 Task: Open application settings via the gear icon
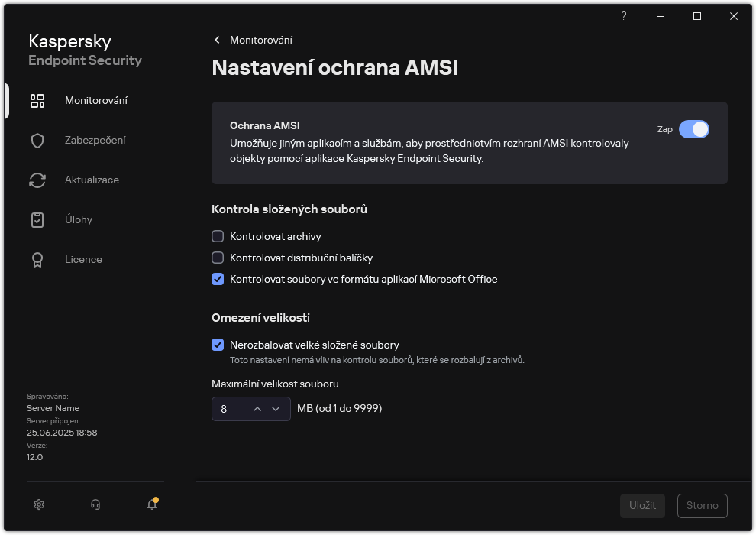38,504
